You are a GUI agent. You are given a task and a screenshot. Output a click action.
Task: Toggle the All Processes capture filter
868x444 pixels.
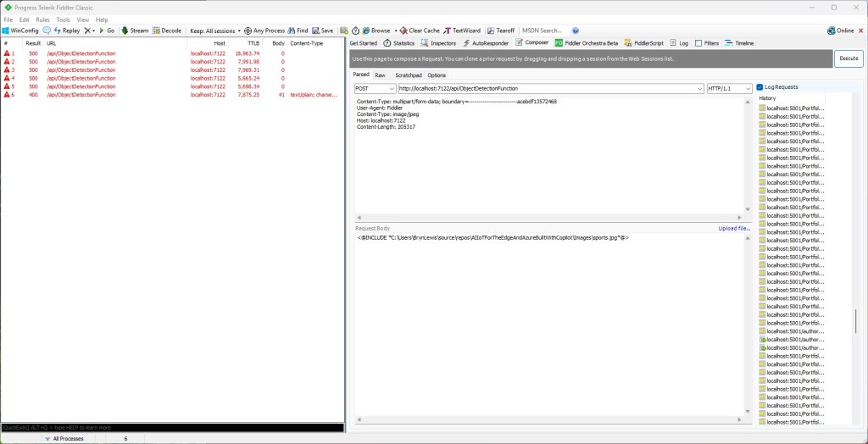(68, 439)
